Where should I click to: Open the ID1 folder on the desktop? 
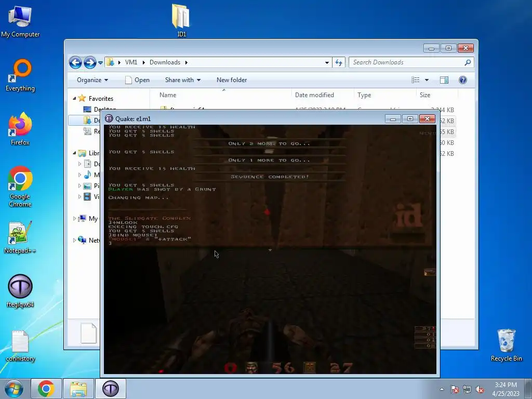click(x=181, y=20)
